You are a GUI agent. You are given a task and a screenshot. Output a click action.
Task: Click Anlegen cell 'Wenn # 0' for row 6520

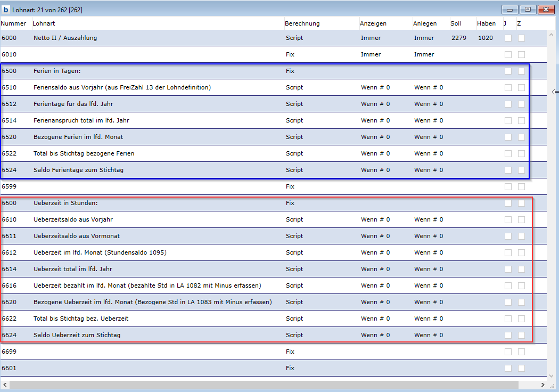click(429, 137)
